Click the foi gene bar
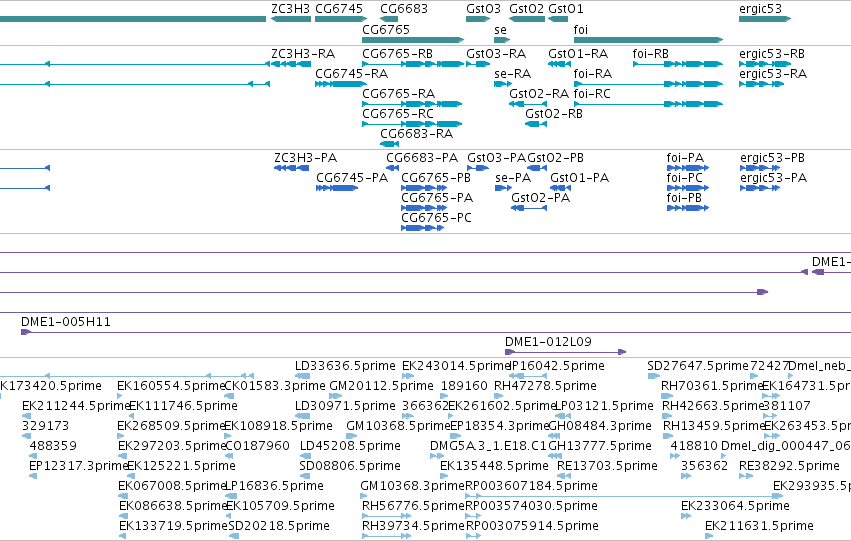Viewport: 851px width, 541px height. [649, 40]
